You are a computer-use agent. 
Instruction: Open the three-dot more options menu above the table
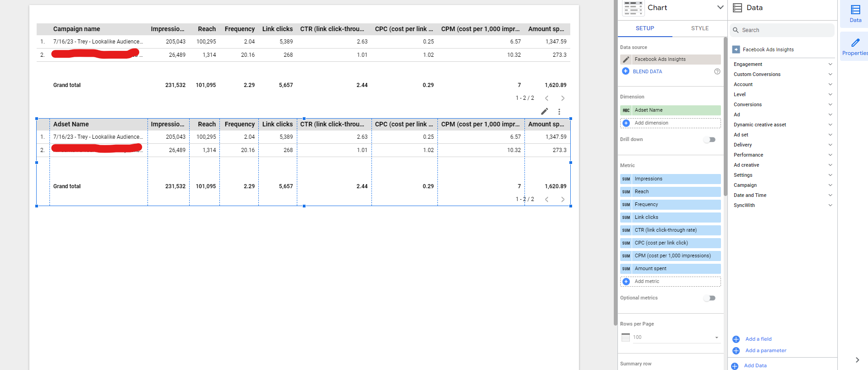[x=559, y=111]
